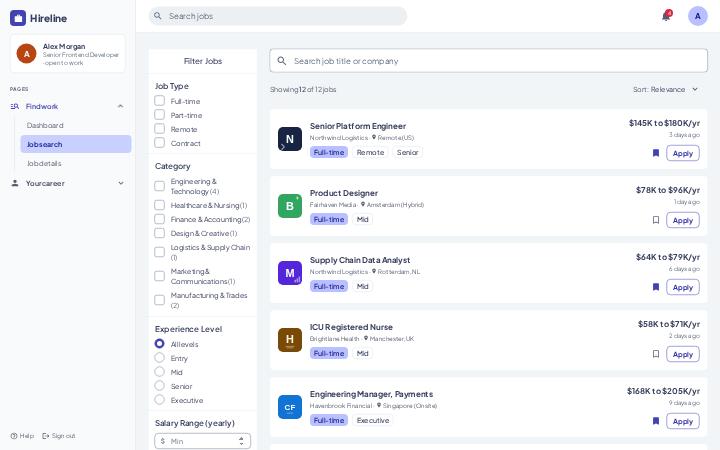Click the Your career person icon

click(15, 183)
